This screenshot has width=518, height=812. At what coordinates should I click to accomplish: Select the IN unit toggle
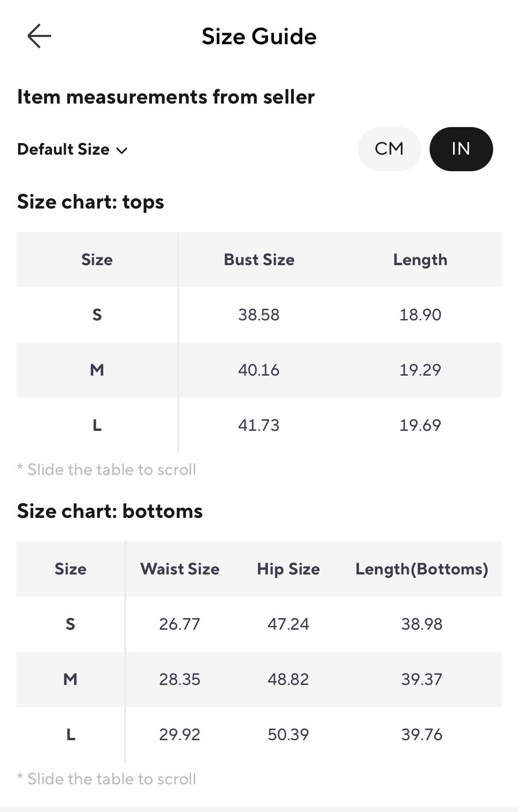[x=461, y=149]
